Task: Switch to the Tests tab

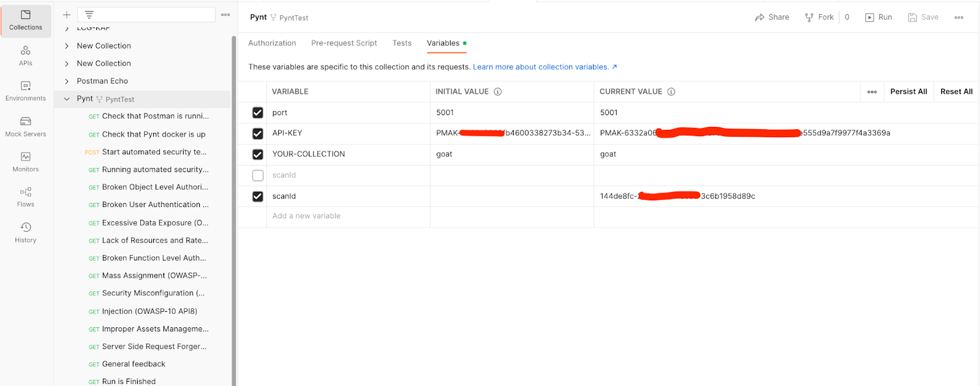Action: click(402, 43)
